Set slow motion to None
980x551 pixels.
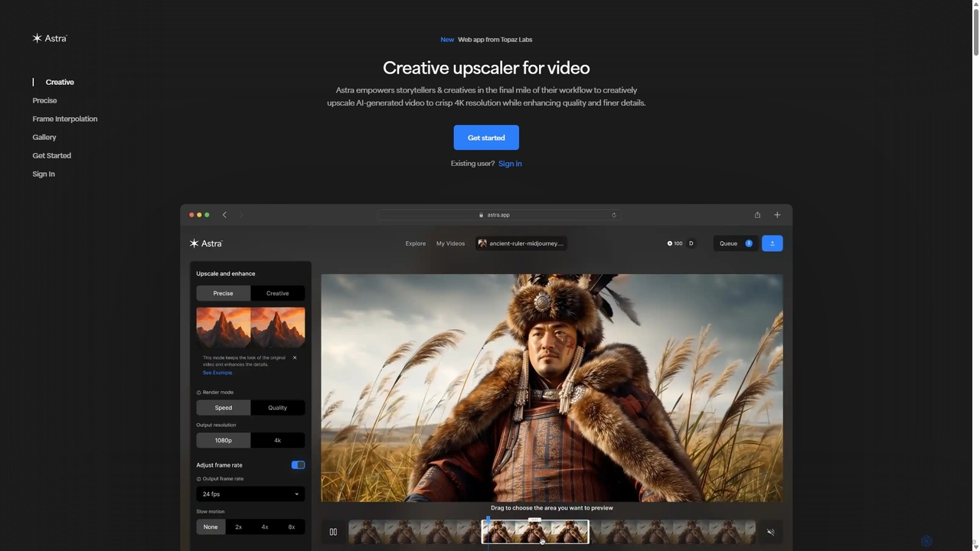(211, 527)
